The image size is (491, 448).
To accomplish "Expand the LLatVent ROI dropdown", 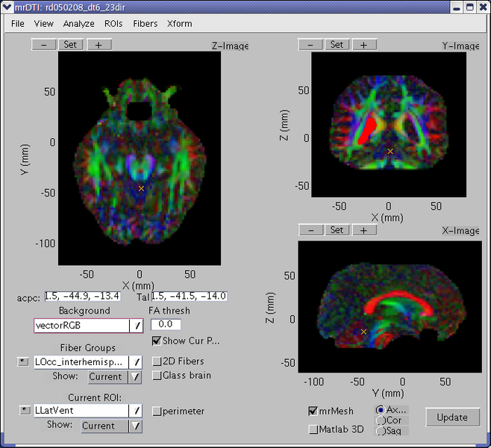I will click(x=137, y=411).
